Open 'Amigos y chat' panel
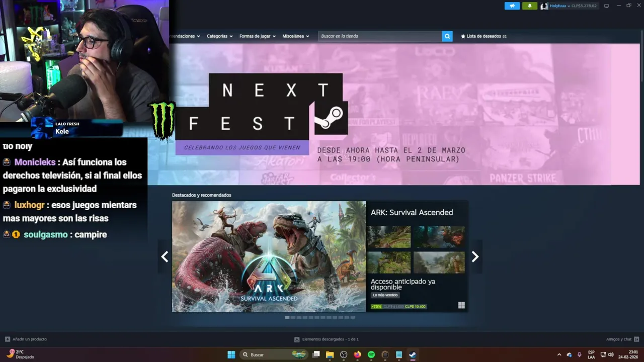The height and width of the screenshot is (362, 644). (x=618, y=339)
